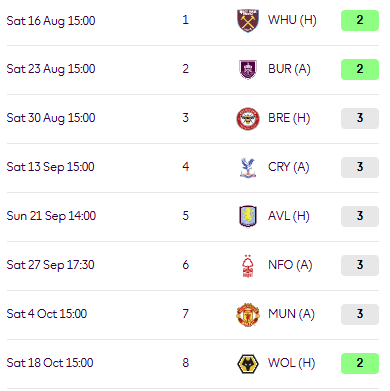
Task: Click the Crystal Palace eagle crest
Action: pos(248,168)
